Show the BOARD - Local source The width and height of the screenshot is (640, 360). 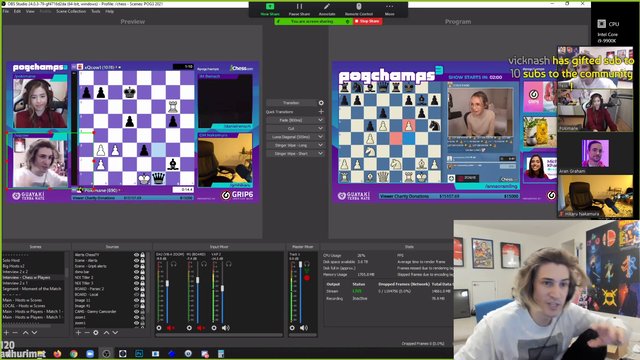136,294
